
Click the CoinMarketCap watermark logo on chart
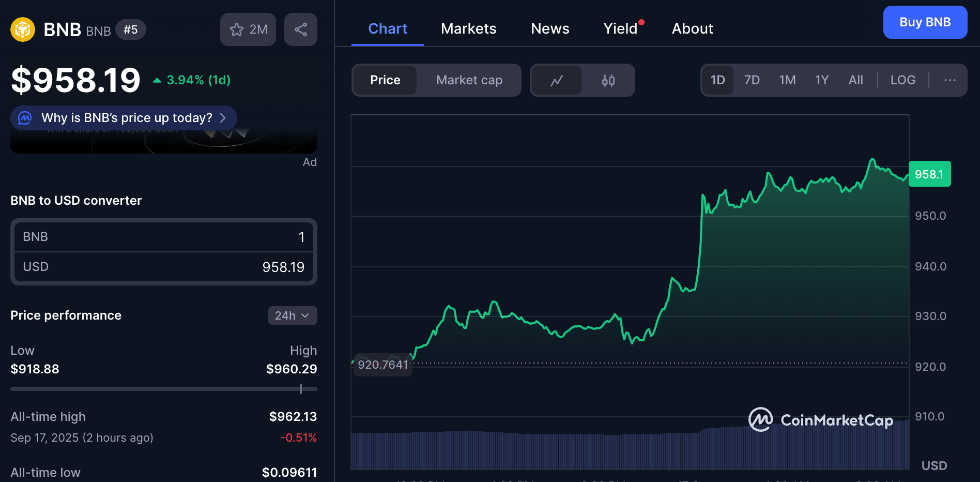coord(821,420)
